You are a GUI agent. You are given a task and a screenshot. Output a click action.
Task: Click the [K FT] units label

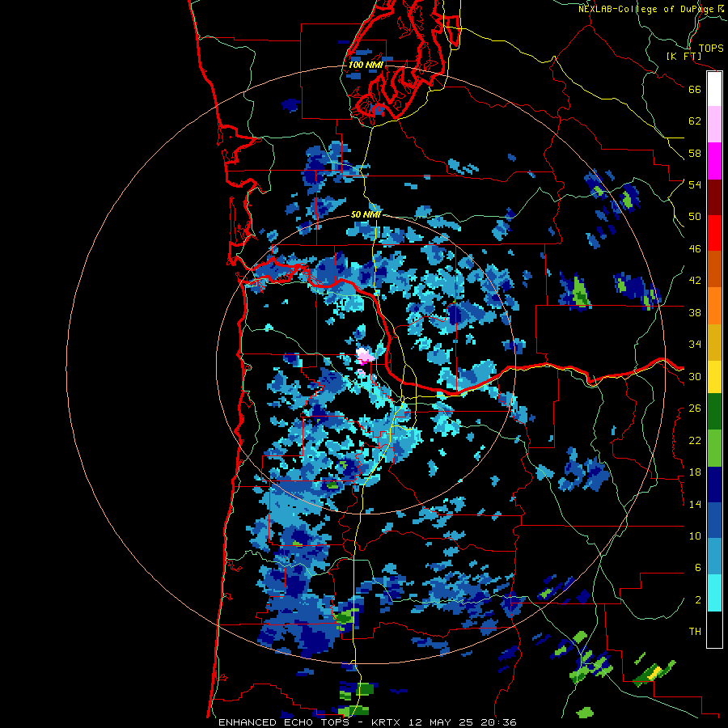684,56
